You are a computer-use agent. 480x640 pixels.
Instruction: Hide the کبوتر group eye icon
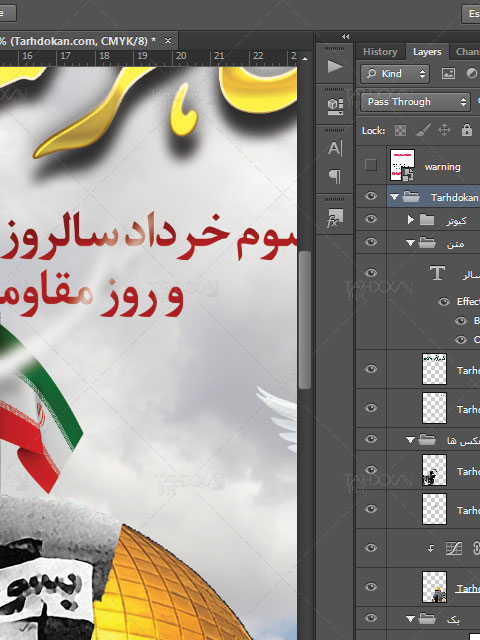(x=371, y=219)
